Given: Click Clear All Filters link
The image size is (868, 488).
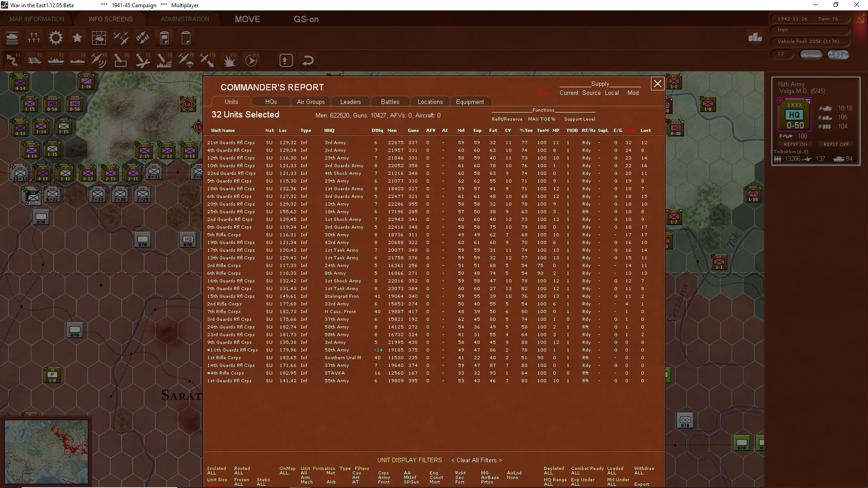Looking at the screenshot, I should tap(476, 460).
